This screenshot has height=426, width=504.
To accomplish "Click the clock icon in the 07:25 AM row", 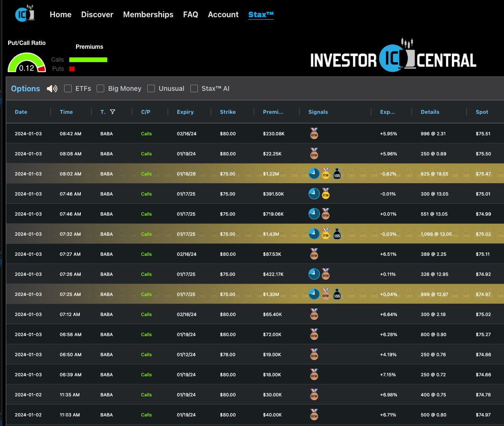I will tap(314, 294).
